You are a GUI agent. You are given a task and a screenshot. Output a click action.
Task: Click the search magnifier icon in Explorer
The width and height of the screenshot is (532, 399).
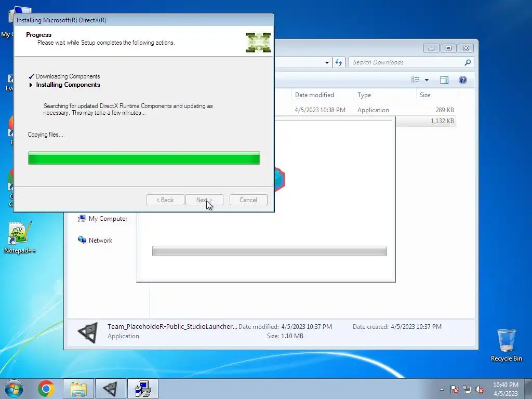(468, 62)
